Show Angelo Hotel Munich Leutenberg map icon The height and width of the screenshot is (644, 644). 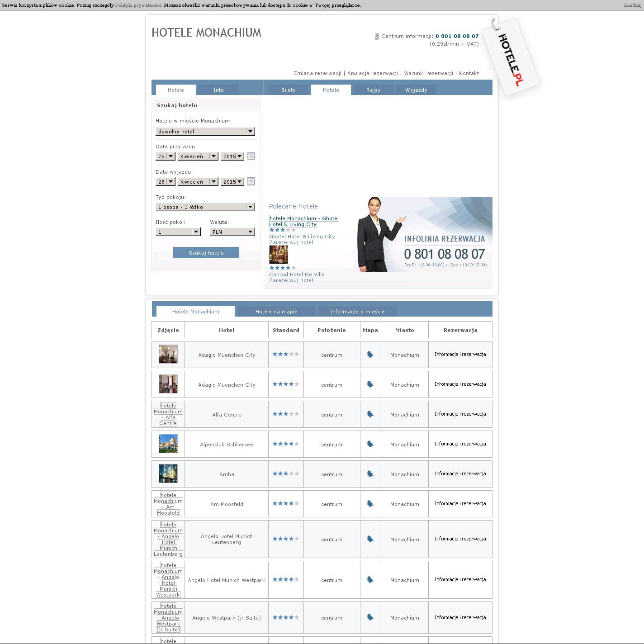[x=370, y=539]
